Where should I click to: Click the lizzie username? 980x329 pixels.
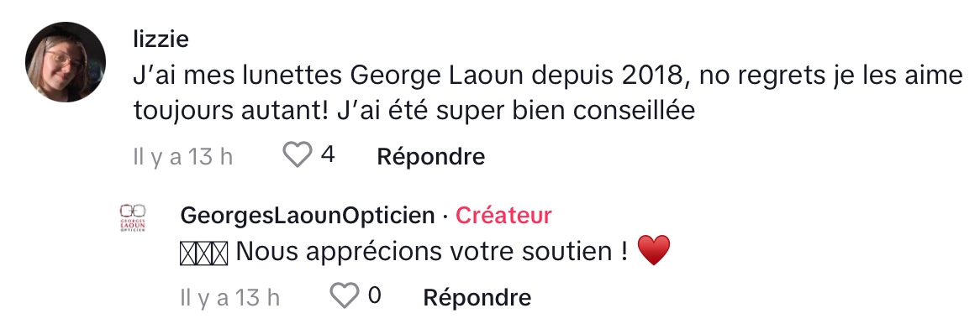[x=161, y=39]
